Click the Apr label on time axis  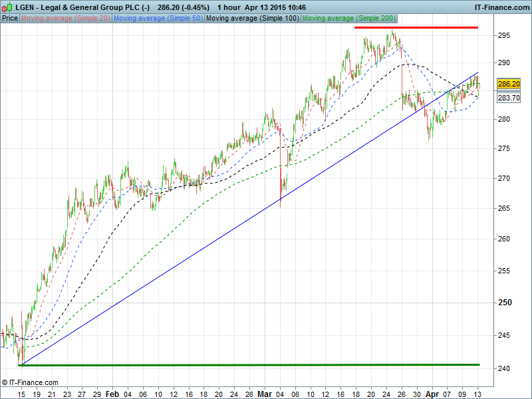432,394
